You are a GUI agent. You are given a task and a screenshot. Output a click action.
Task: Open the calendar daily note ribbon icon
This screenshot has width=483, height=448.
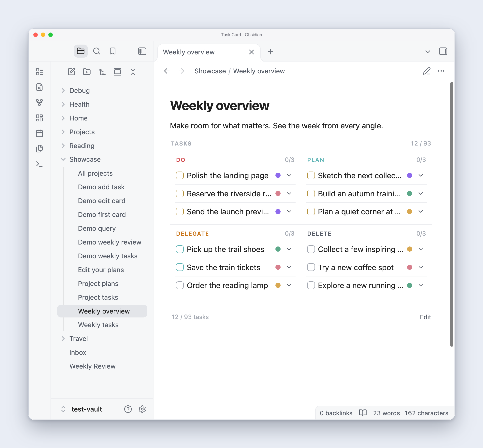(39, 133)
